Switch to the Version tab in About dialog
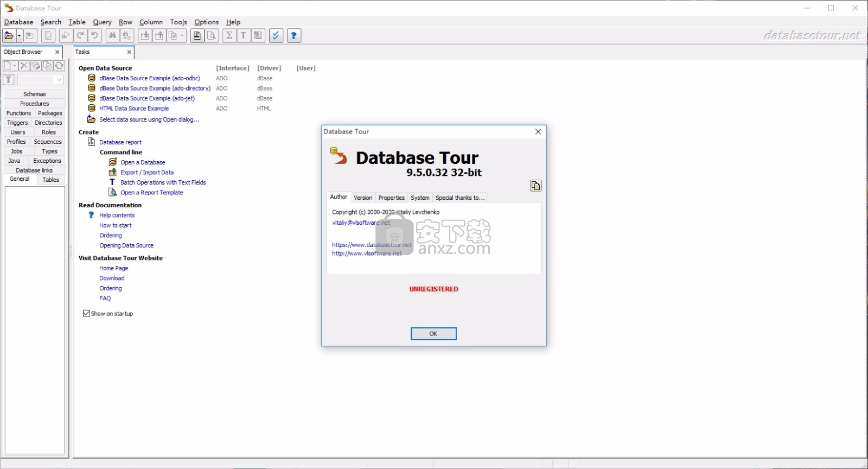Image resolution: width=868 pixels, height=469 pixels. tap(363, 198)
